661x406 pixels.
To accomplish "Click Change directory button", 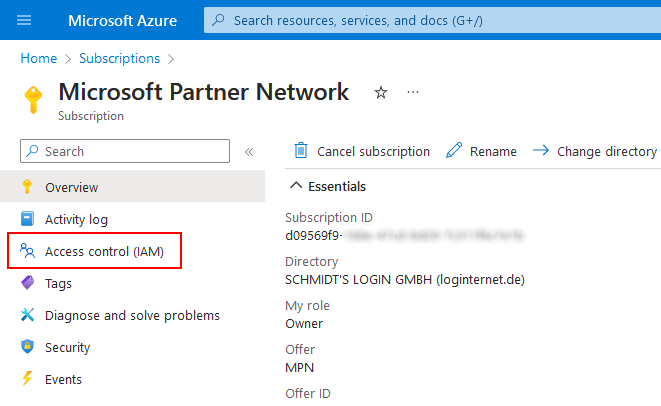I will tap(594, 151).
